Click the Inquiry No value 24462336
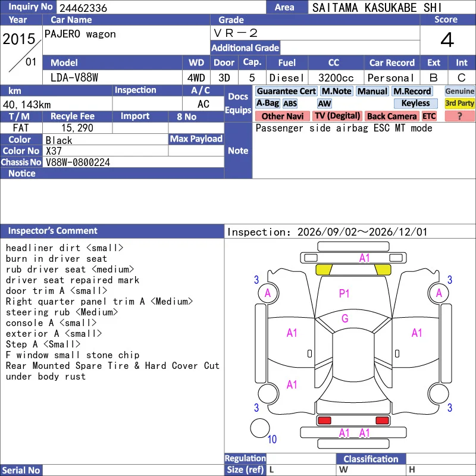This screenshot has height=476, width=476. 83,8
